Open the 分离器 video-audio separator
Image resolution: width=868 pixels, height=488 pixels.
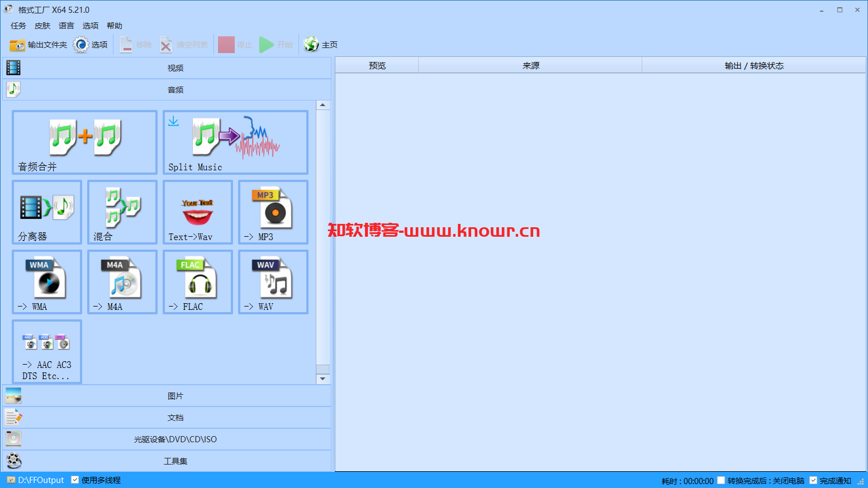(47, 212)
